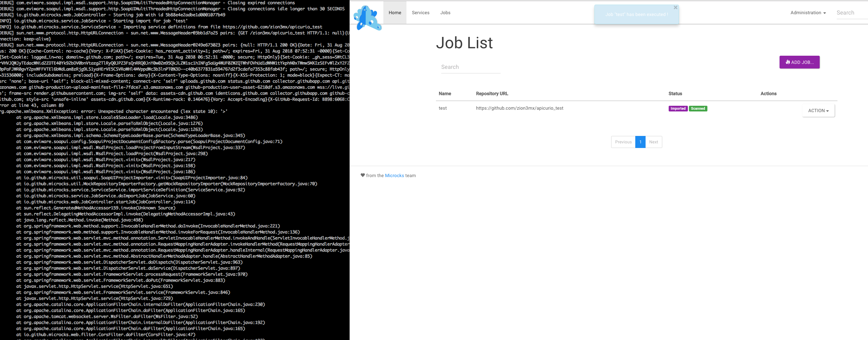This screenshot has width=868, height=340.
Task: Open the ACTION dropdown for the test job
Action: pos(818,110)
